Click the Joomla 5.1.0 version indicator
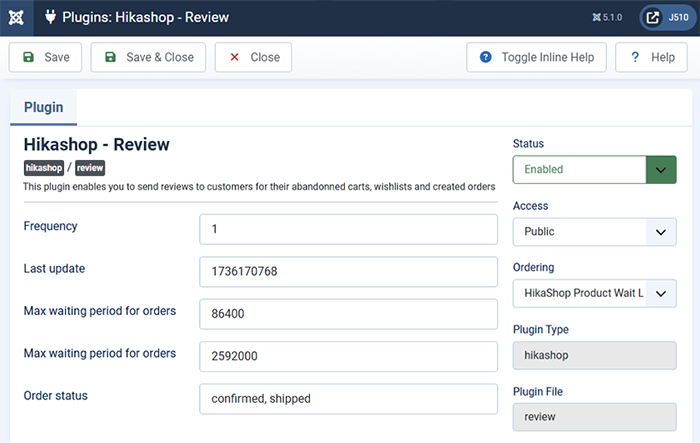The height and width of the screenshot is (443, 700). (x=607, y=17)
